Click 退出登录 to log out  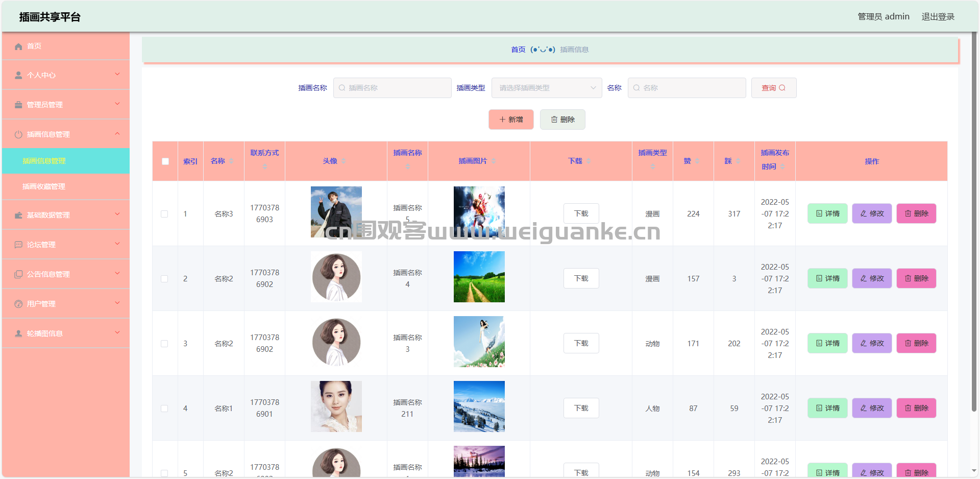point(938,17)
